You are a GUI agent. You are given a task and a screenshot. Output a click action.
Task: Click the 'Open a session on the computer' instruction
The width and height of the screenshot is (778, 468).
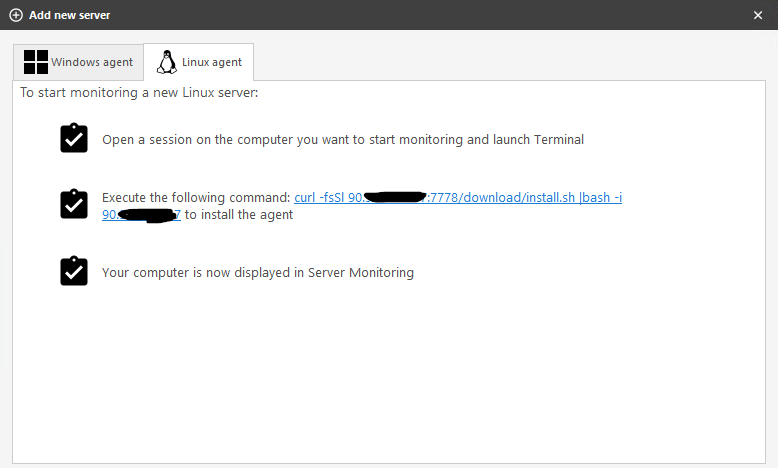click(x=342, y=139)
